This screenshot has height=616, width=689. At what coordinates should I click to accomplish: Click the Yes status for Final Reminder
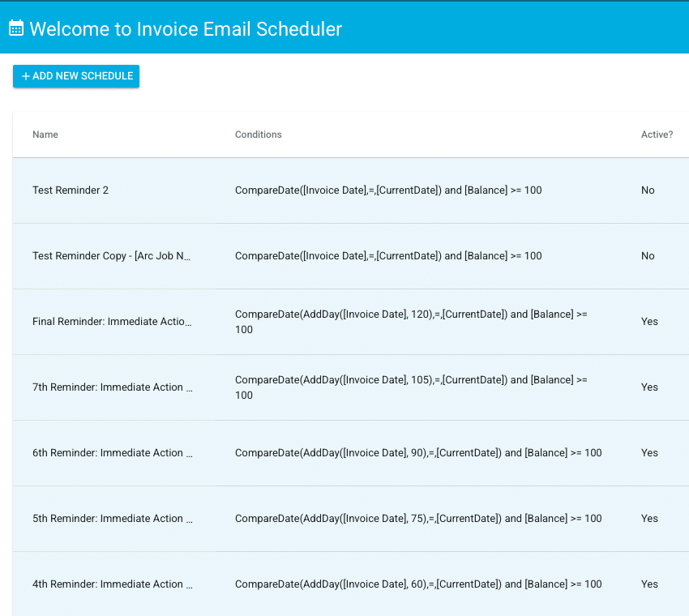(x=648, y=321)
